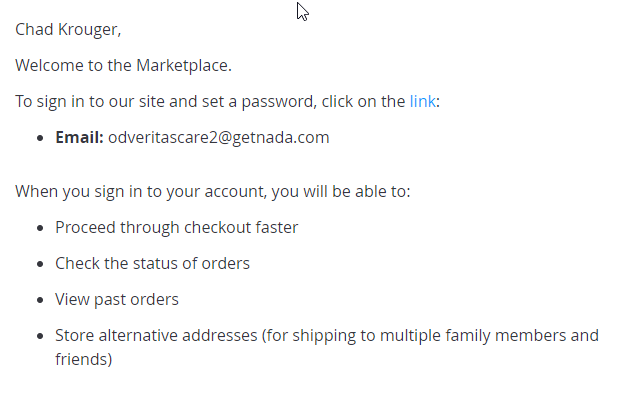
Task: Click bullet before "View past orders"
Action: [x=40, y=301]
